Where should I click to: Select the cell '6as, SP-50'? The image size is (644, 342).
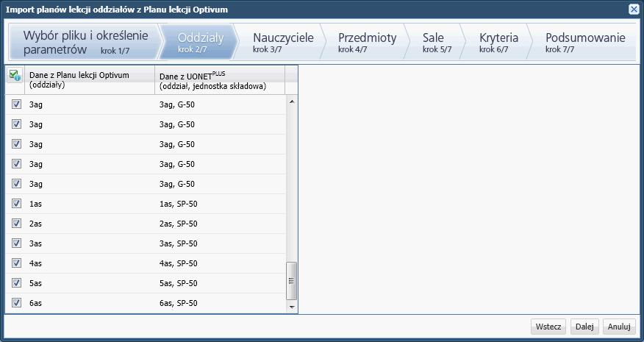coord(220,302)
